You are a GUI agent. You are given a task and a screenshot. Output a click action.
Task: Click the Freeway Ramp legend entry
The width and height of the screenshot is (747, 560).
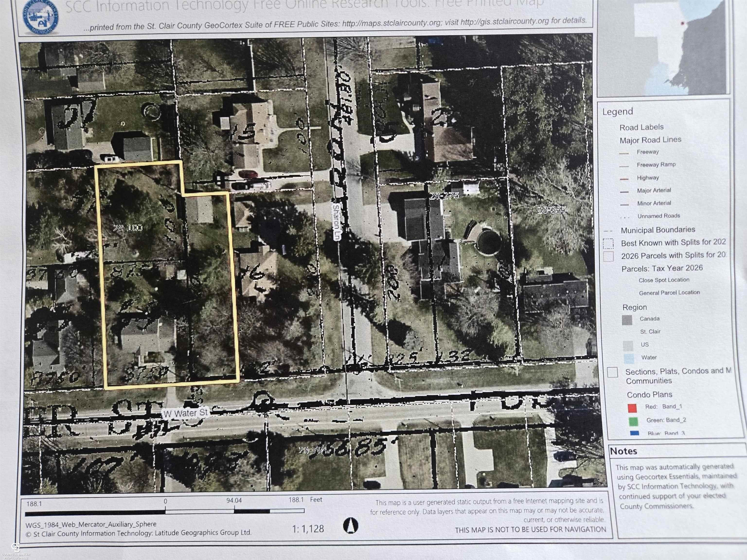[x=656, y=165]
